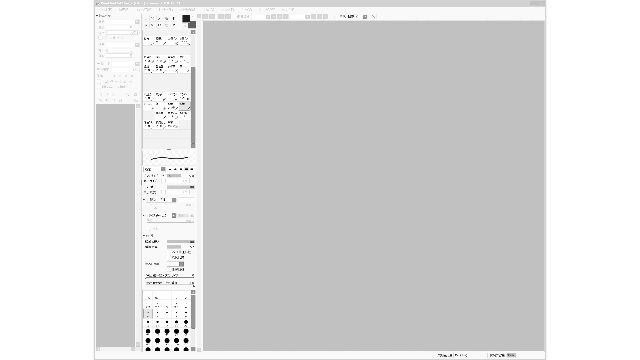Select the Text tool icon
The width and height of the screenshot is (640, 360).
coord(173,19)
